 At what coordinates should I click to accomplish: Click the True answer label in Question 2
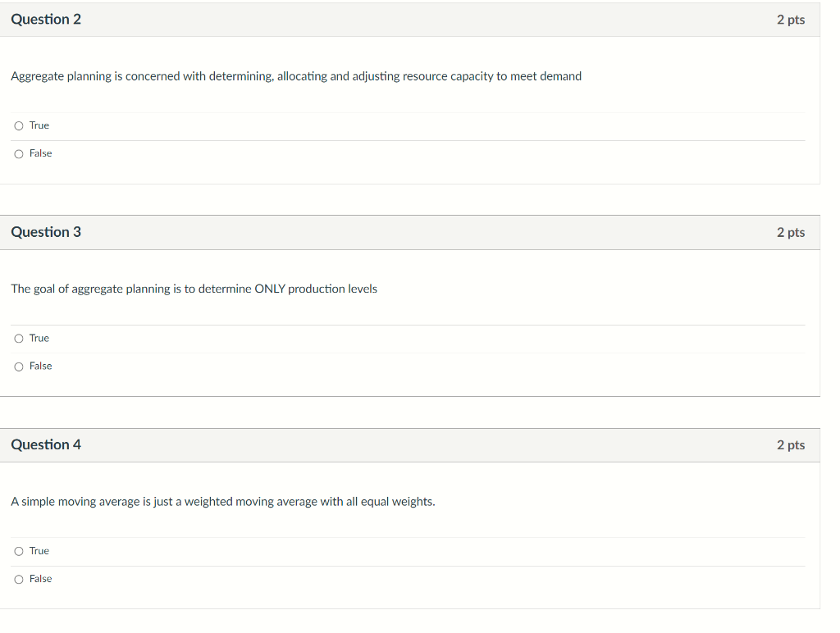[x=39, y=125]
